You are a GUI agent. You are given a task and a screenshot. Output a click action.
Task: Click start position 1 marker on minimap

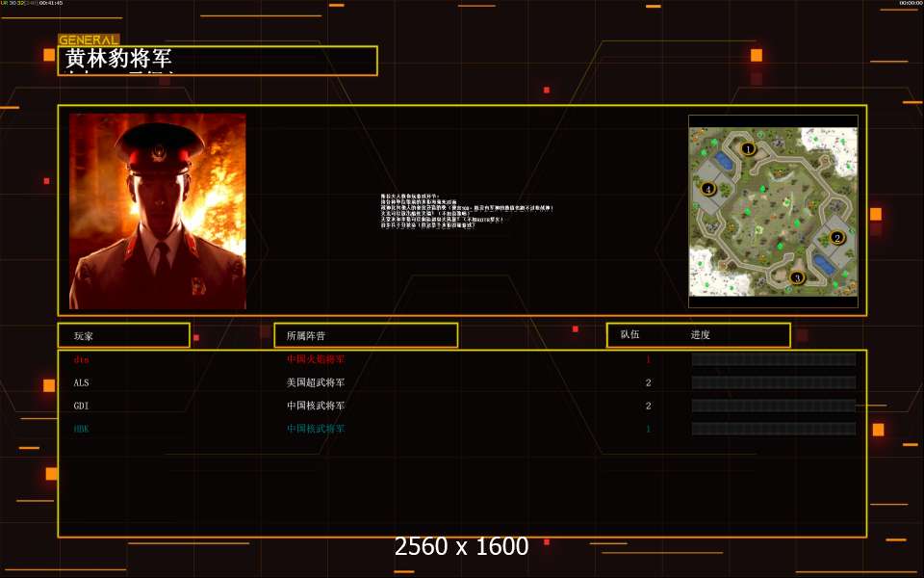pos(748,148)
